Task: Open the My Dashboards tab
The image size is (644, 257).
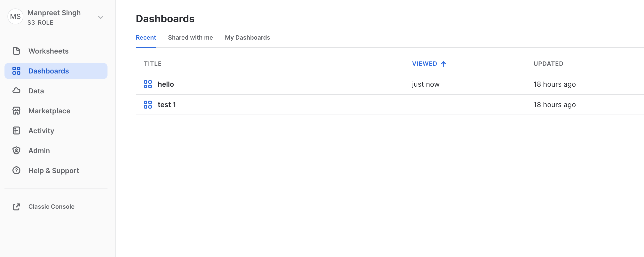Action: [247, 38]
